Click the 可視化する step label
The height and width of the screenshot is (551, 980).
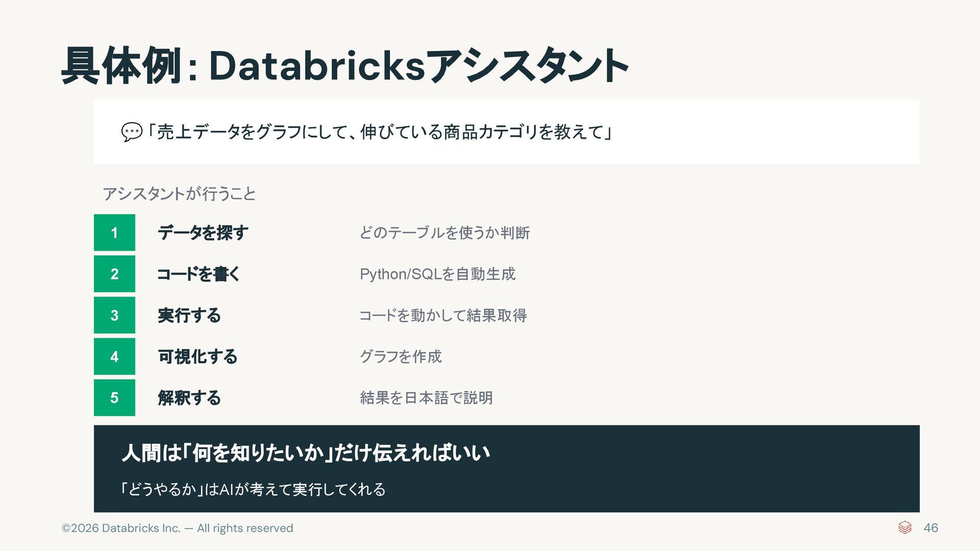[198, 357]
